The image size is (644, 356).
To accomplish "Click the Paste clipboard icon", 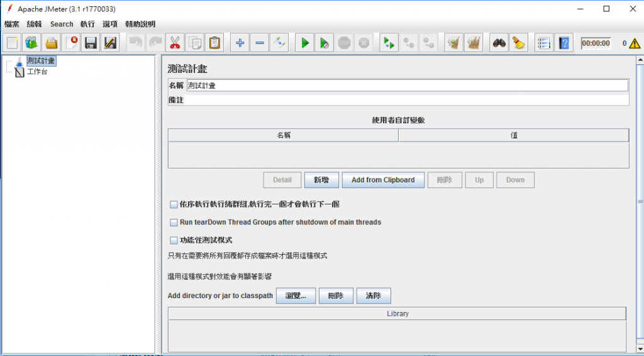I will (x=214, y=43).
